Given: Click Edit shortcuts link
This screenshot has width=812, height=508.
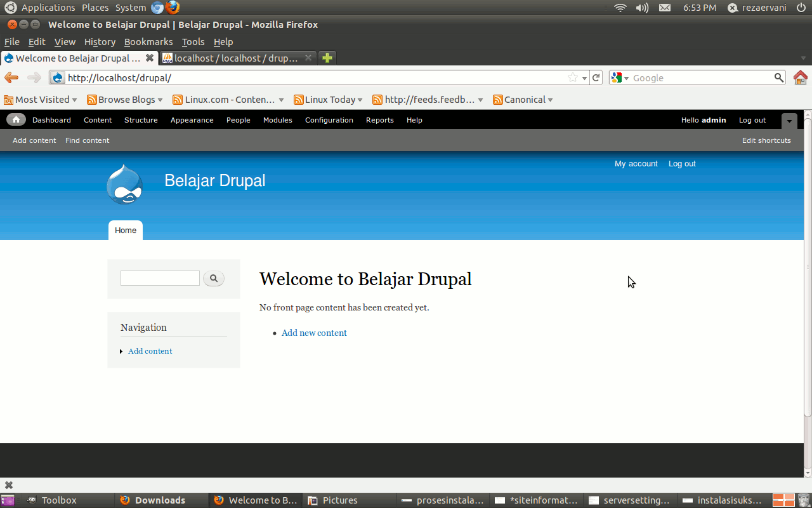Looking at the screenshot, I should 766,140.
